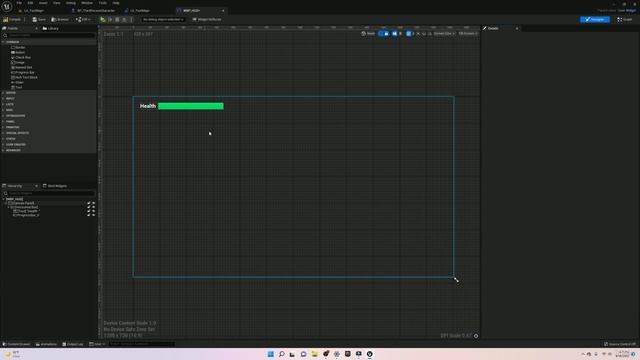Toggle lock on Horizontal Box row
Screen dimensions: 640x360
(89, 207)
